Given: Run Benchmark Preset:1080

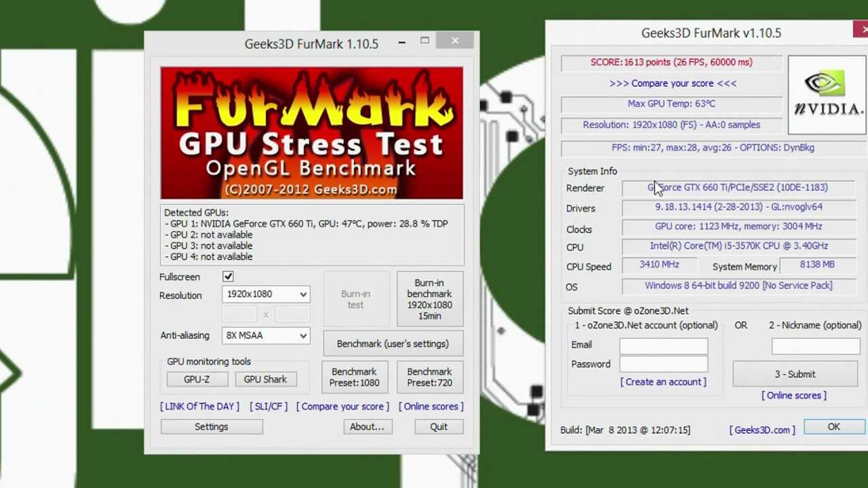Looking at the screenshot, I should coord(354,377).
